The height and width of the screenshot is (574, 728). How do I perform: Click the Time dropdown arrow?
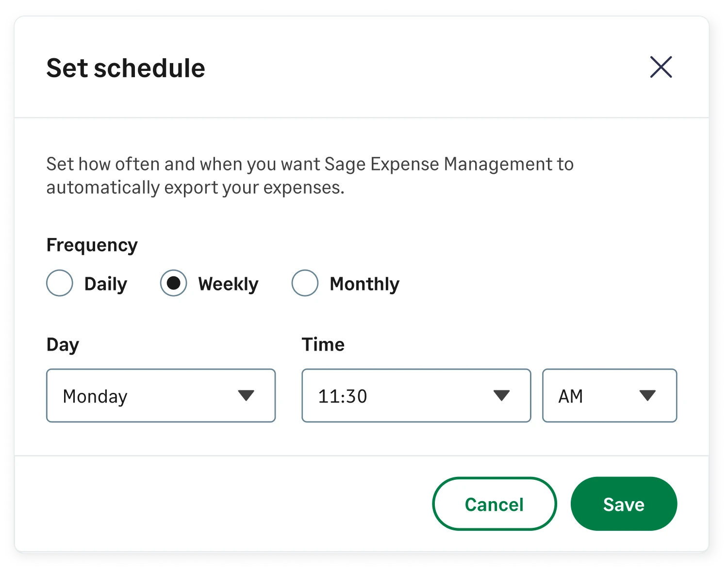coord(502,395)
